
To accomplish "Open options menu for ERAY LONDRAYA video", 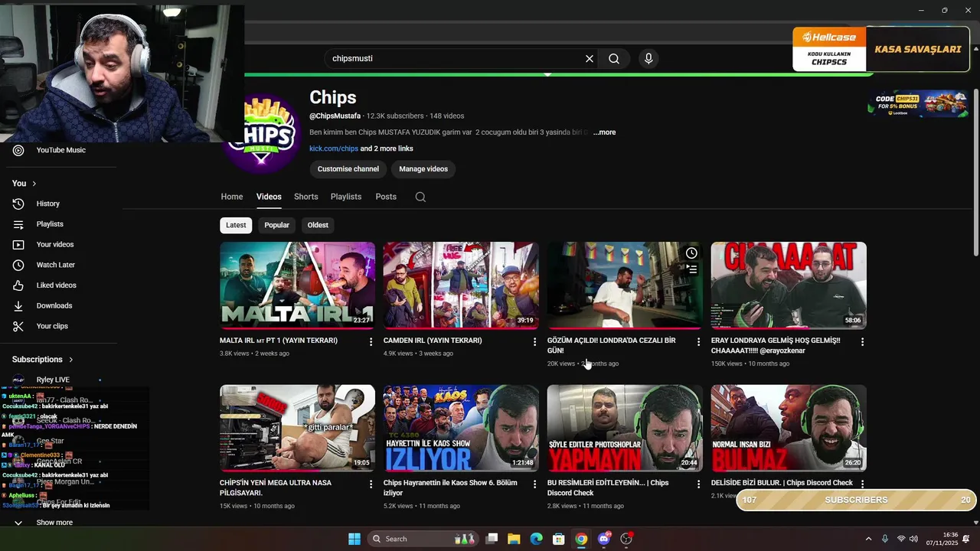I will tap(862, 342).
